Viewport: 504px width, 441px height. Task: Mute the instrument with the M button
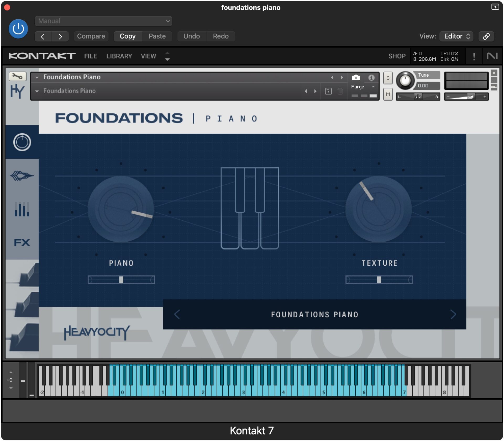(x=388, y=94)
